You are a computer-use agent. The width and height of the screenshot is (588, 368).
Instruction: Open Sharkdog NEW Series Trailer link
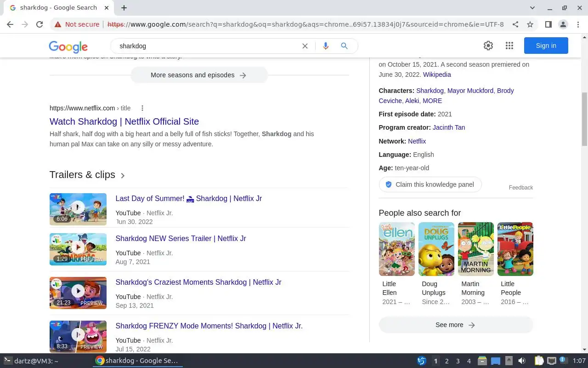(x=181, y=238)
